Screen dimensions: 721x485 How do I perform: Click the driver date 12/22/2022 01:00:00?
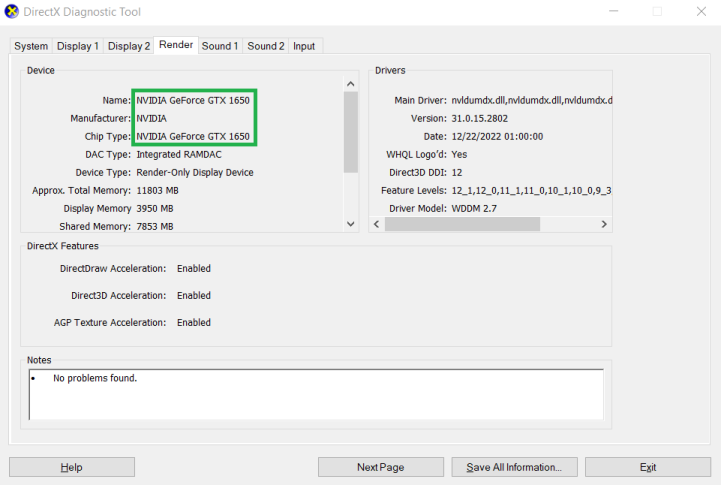click(497, 136)
